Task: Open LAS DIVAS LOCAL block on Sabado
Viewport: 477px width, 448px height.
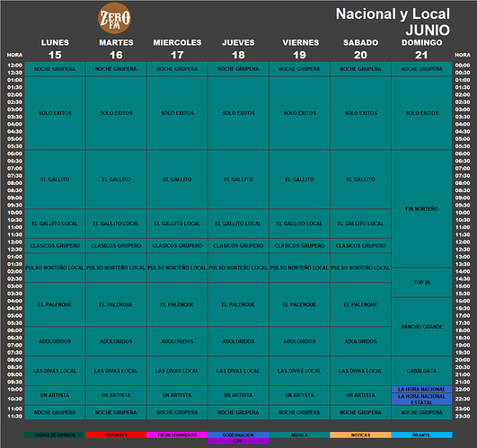Action: tap(360, 371)
